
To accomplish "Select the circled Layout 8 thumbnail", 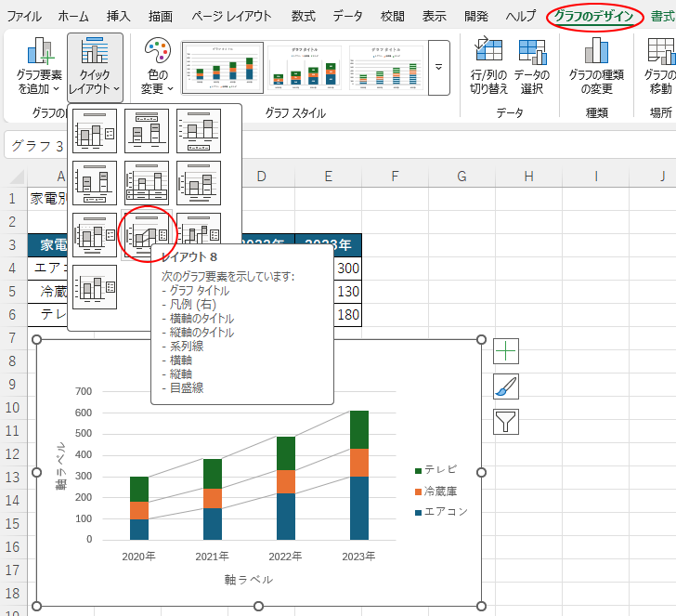I will 147,234.
